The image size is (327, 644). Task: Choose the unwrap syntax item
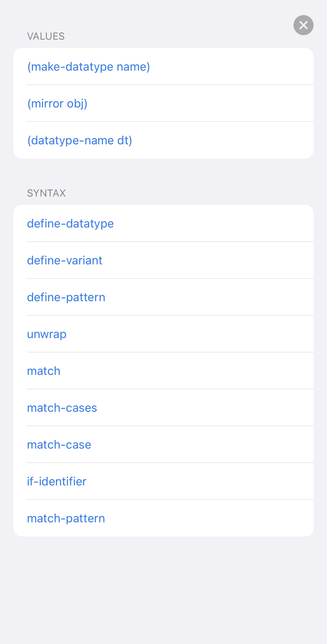(163, 334)
